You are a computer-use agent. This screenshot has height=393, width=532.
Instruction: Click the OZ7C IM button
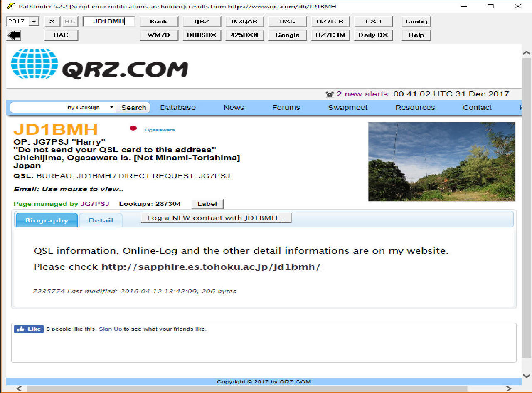[x=330, y=35]
